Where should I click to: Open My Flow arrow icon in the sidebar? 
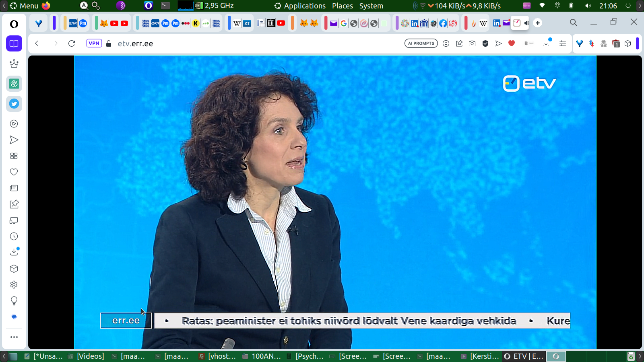coord(14,140)
